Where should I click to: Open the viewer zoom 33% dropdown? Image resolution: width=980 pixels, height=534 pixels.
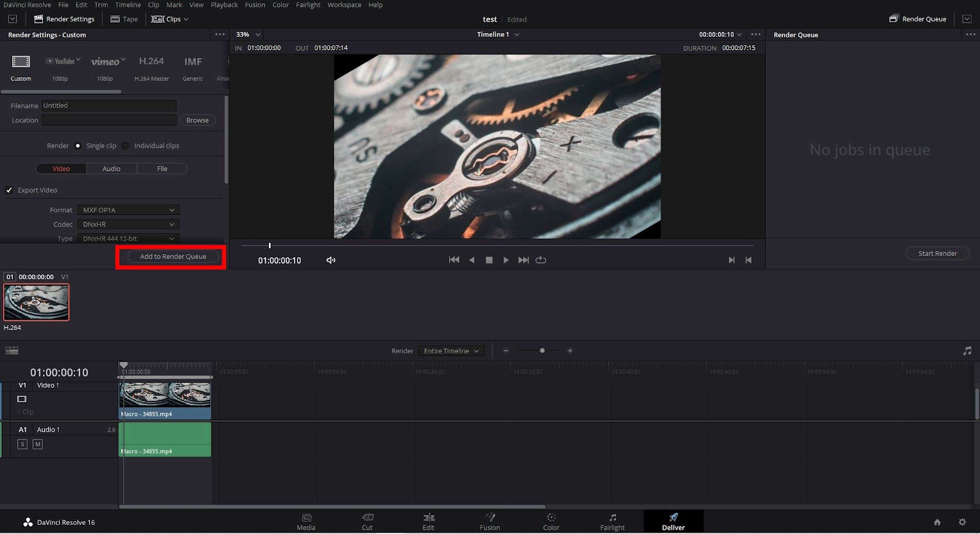coord(248,34)
